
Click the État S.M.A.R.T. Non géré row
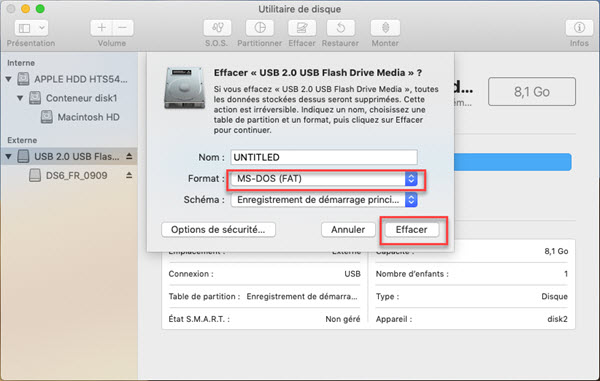264,319
